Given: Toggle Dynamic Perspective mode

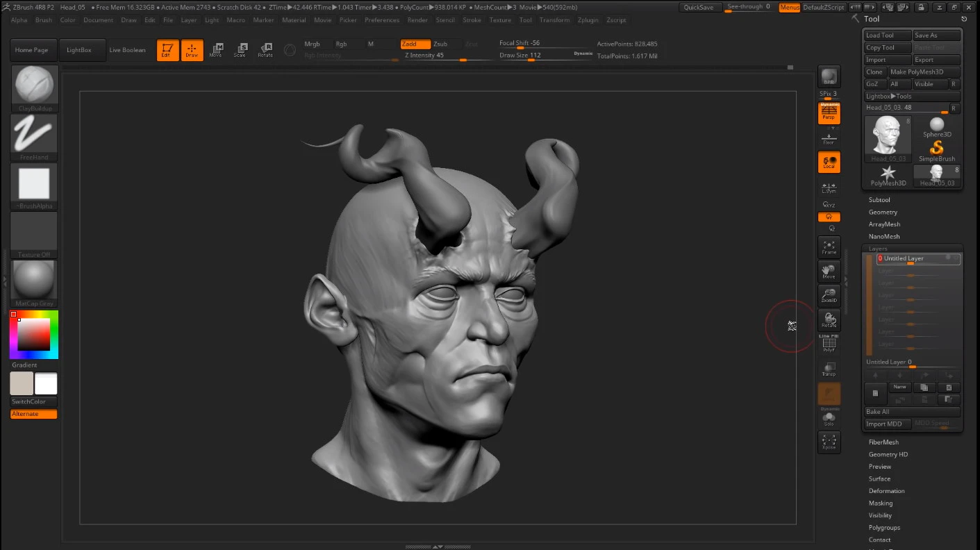Looking at the screenshot, I should [x=829, y=112].
